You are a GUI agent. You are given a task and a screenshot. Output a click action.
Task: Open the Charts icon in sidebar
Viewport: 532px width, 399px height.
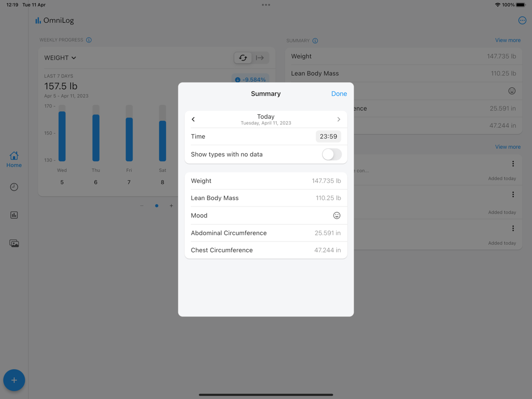pyautogui.click(x=14, y=215)
